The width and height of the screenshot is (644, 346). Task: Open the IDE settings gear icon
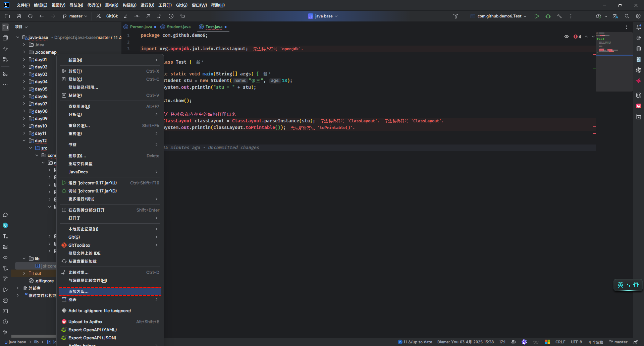click(638, 16)
